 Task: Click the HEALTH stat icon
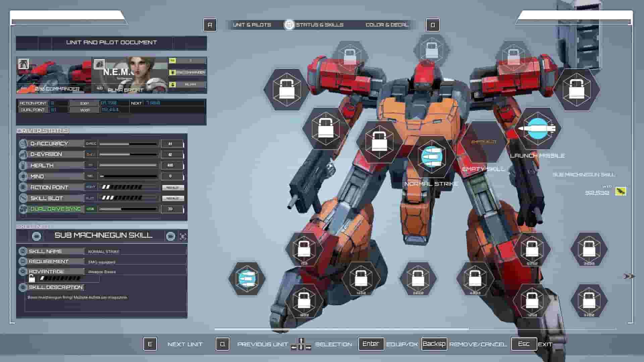click(22, 165)
